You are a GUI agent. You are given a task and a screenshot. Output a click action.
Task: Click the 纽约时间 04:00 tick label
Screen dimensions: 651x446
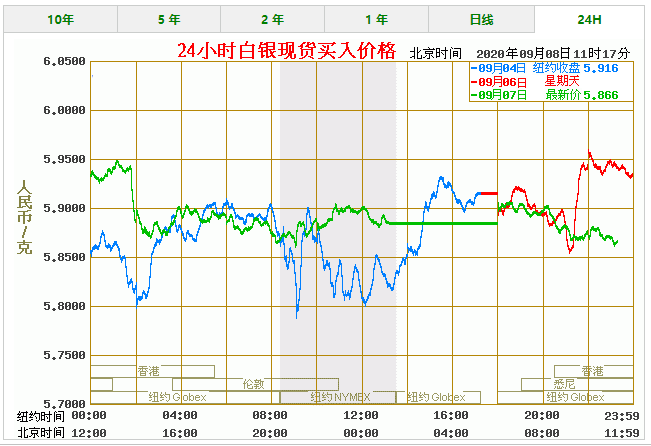pos(180,415)
